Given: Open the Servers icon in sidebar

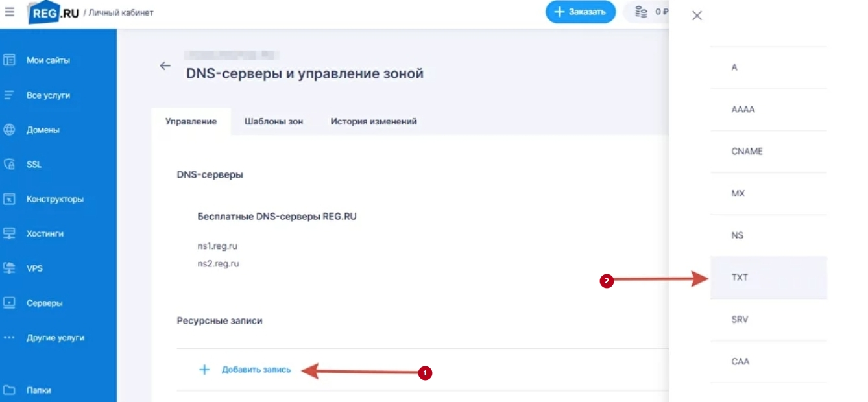Looking at the screenshot, I should tap(9, 303).
